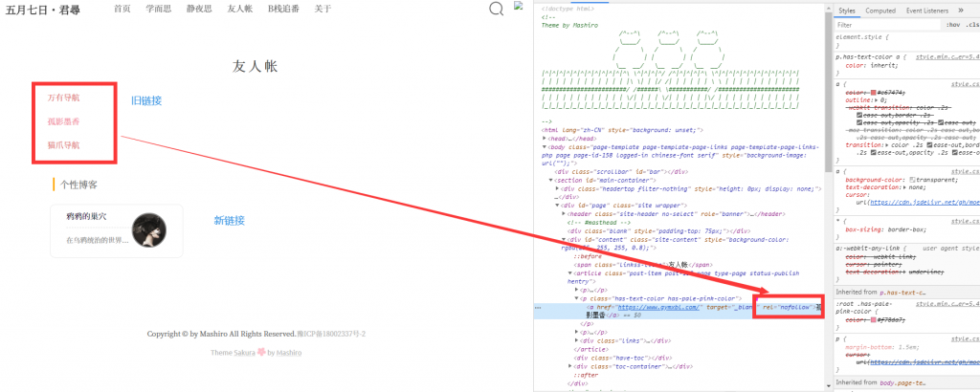Switch to the Computed tab
980x392 pixels.
[x=880, y=11]
